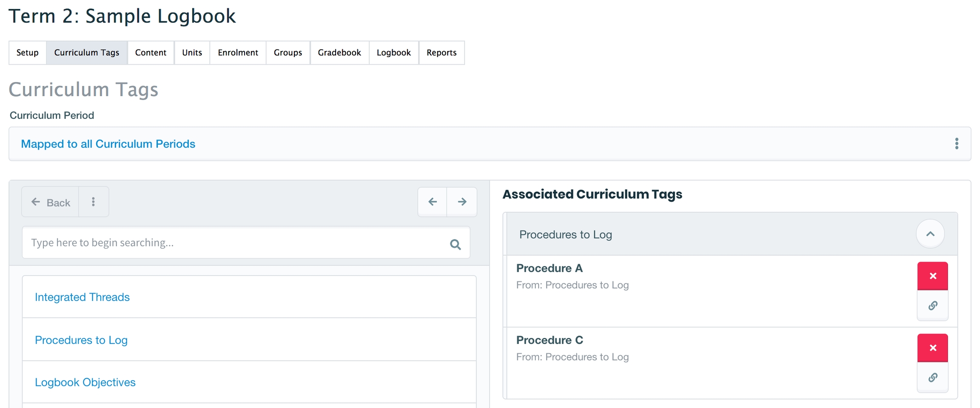Remove Procedure A with red X button
This screenshot has width=980, height=408.
[932, 276]
